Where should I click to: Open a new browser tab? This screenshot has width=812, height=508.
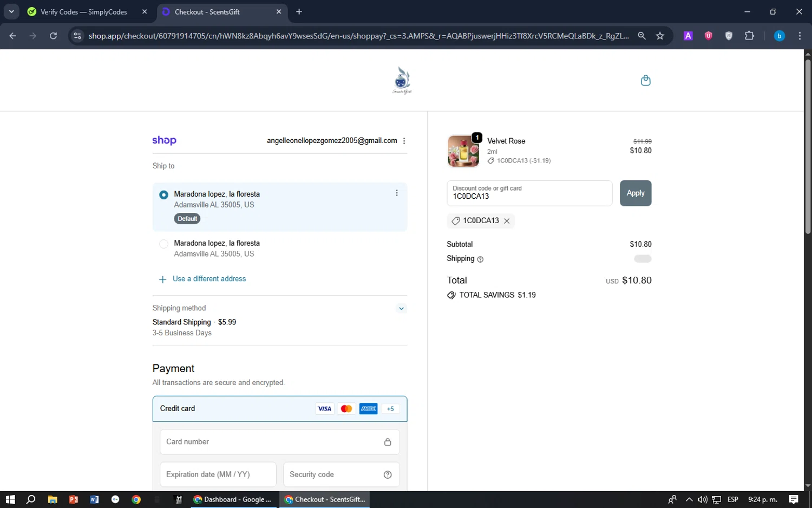(299, 11)
